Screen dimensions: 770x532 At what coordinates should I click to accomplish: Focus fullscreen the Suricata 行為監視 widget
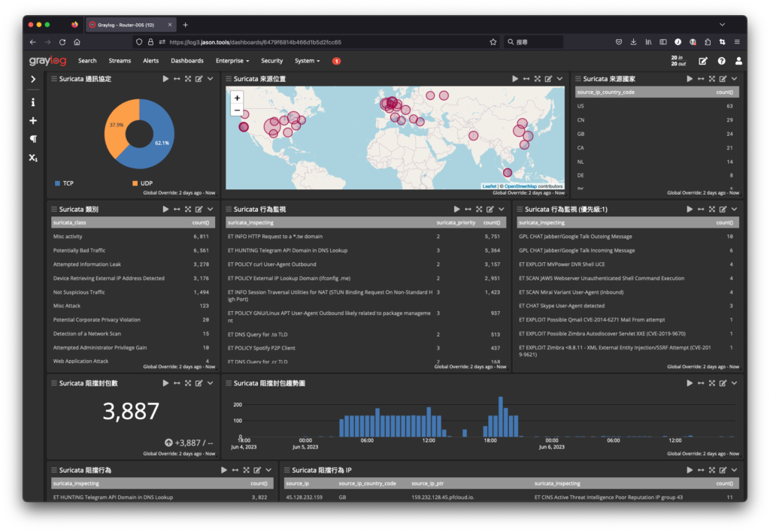point(479,210)
